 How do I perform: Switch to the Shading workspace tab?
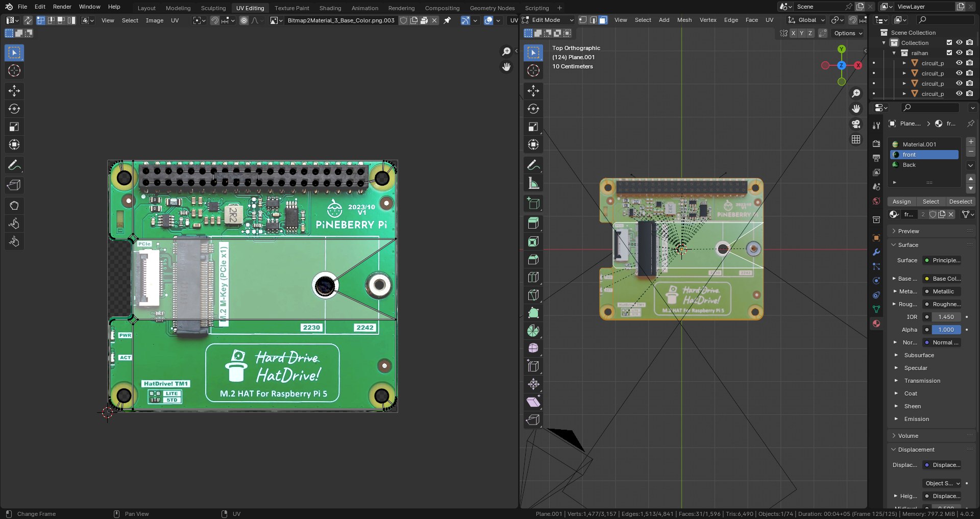click(330, 8)
